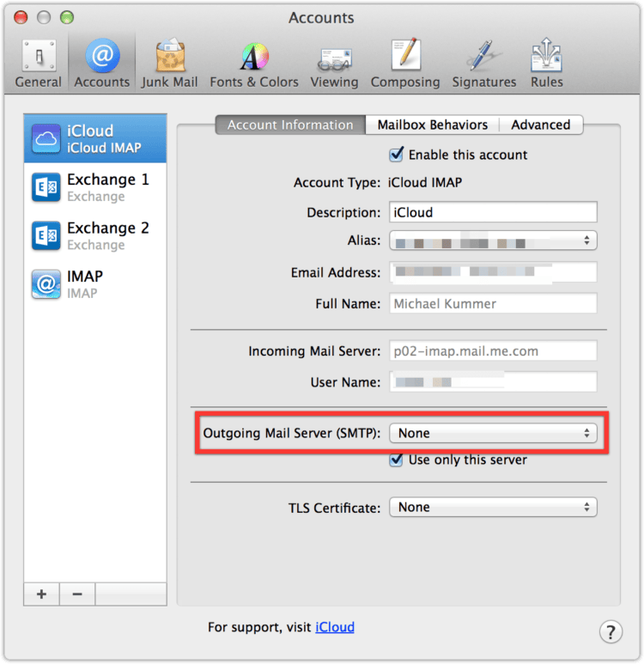Click the User Name field
The width and height of the screenshot is (644, 664).
tap(493, 382)
